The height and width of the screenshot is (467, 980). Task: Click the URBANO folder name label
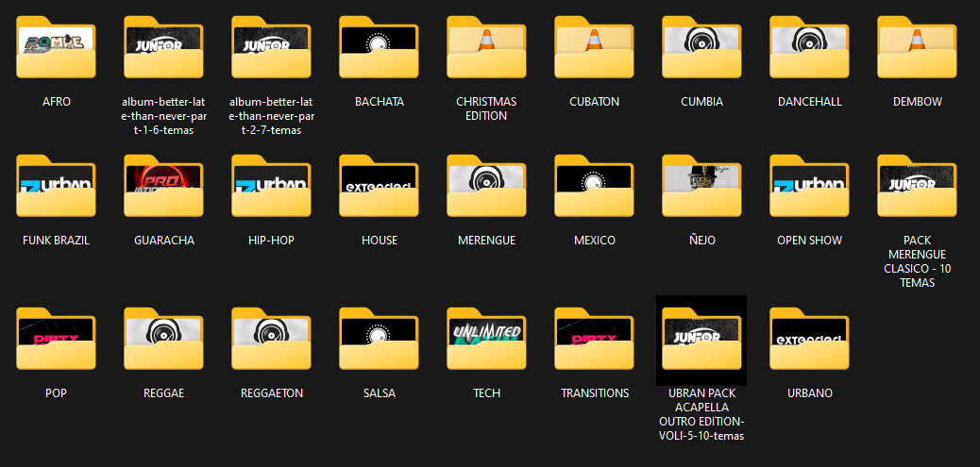(x=809, y=393)
